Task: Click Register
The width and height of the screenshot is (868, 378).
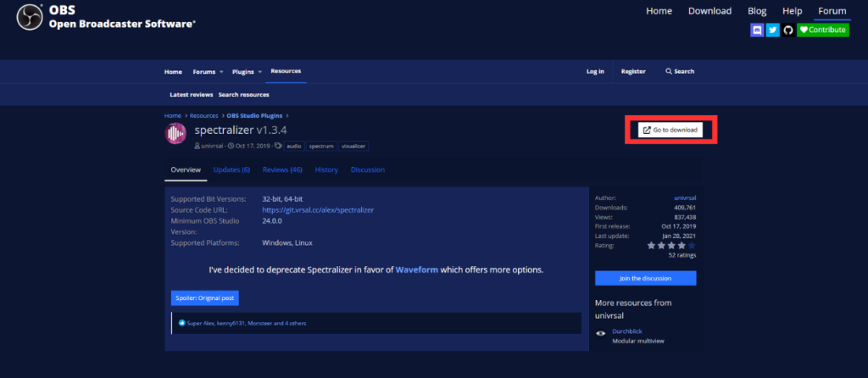Action: tap(633, 71)
